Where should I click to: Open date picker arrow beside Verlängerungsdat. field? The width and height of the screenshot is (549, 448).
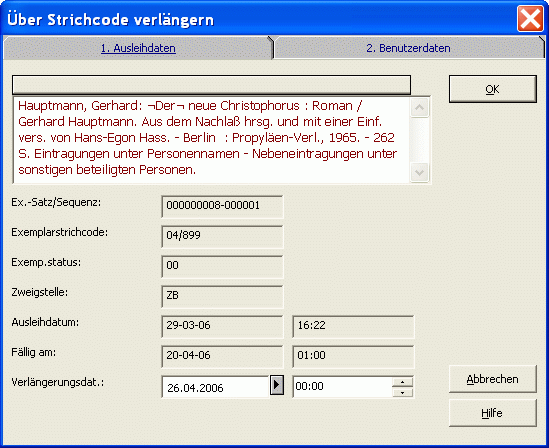(277, 385)
